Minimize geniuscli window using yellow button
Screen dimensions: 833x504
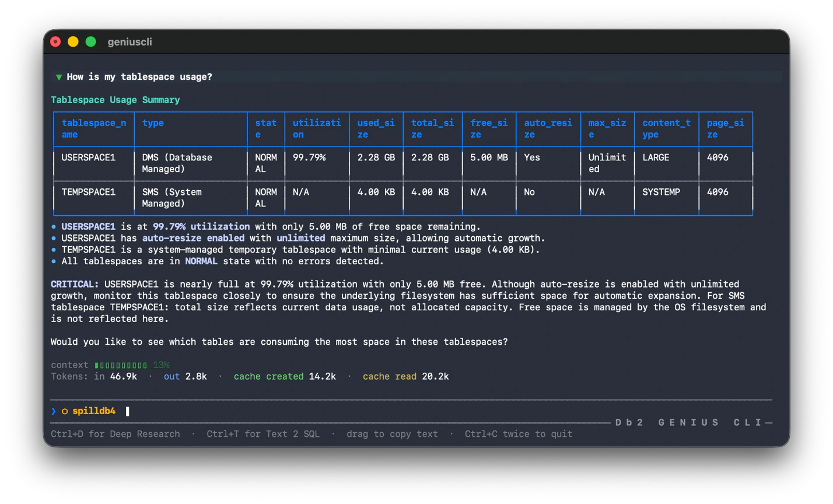[x=73, y=41]
